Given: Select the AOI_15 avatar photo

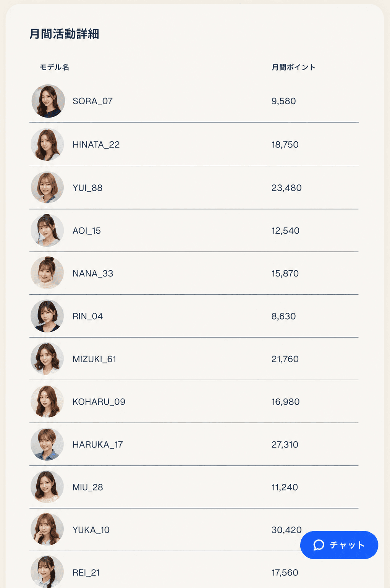Looking at the screenshot, I should pyautogui.click(x=47, y=230).
